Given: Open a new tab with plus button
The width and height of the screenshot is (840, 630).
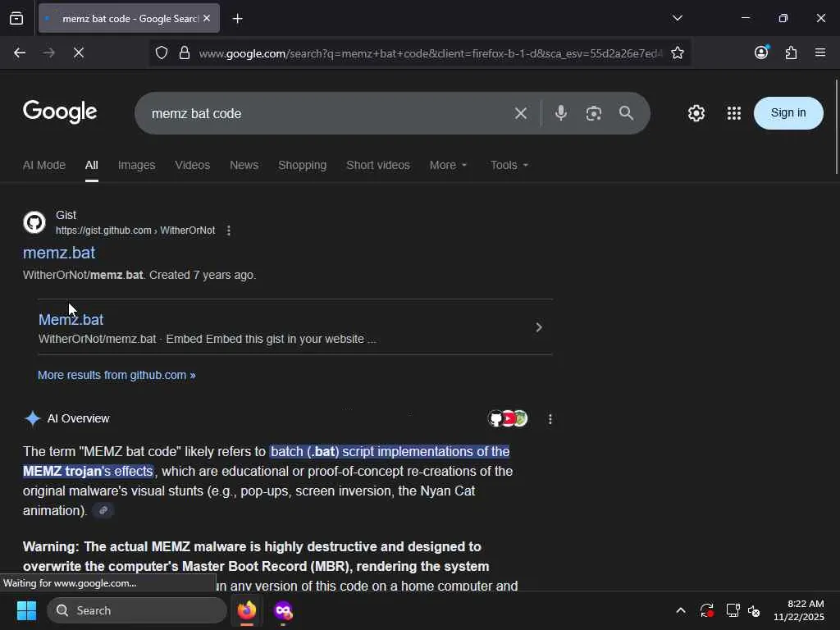Looking at the screenshot, I should [x=237, y=19].
